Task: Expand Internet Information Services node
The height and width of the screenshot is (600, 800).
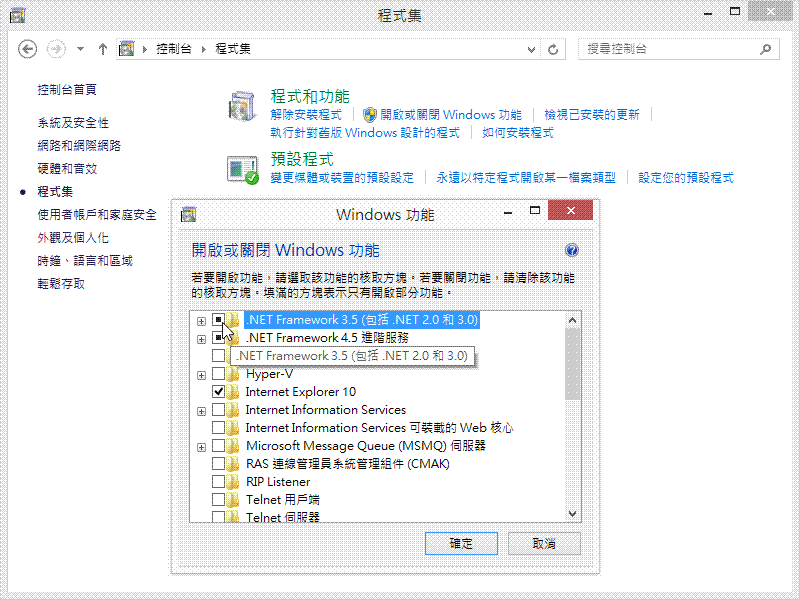Action: [x=202, y=411]
